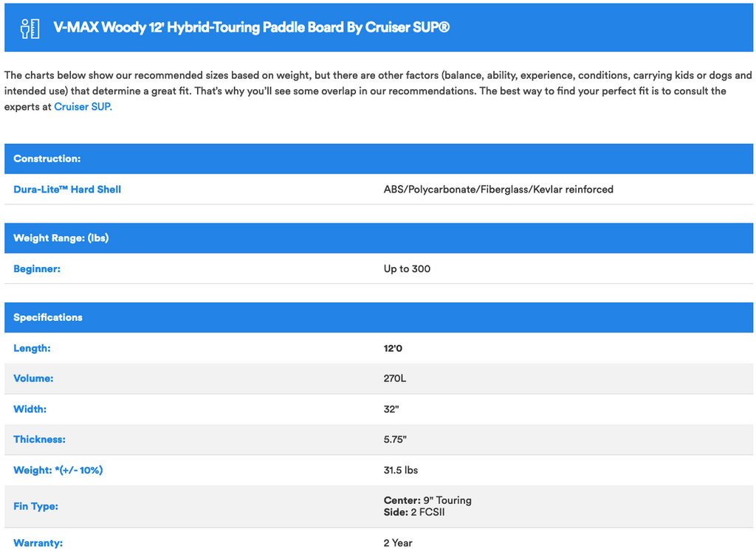
Task: Open the Cruiser SUP link
Action: [x=83, y=106]
